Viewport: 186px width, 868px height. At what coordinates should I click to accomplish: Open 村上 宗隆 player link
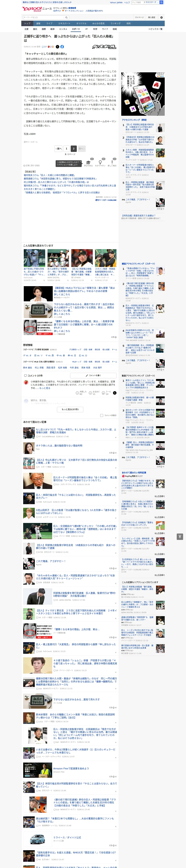click(x=39, y=368)
